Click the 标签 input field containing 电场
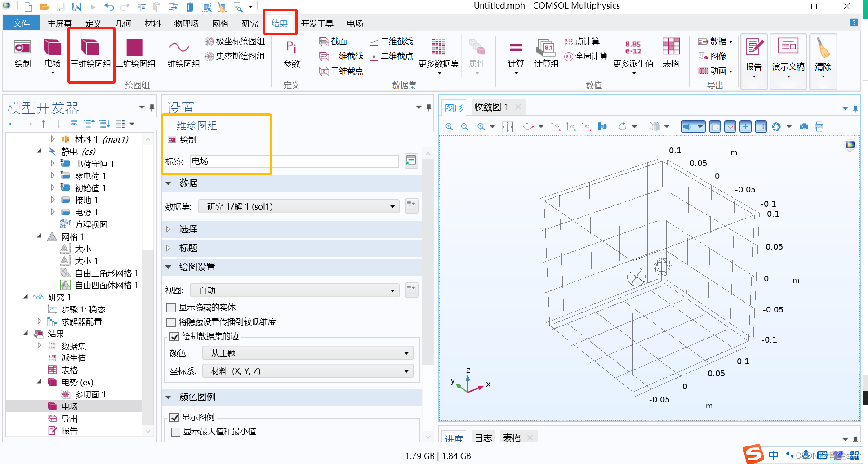This screenshot has height=464, width=868. coord(294,161)
